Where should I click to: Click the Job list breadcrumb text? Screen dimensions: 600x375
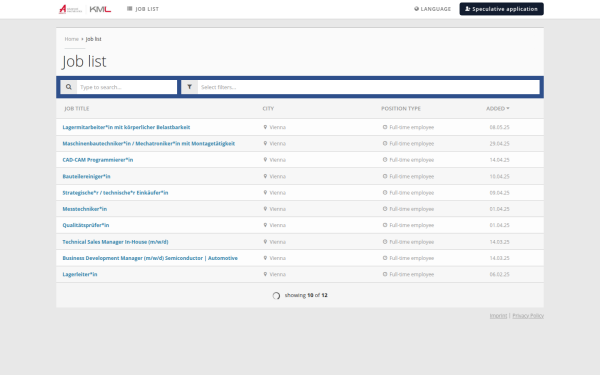93,39
